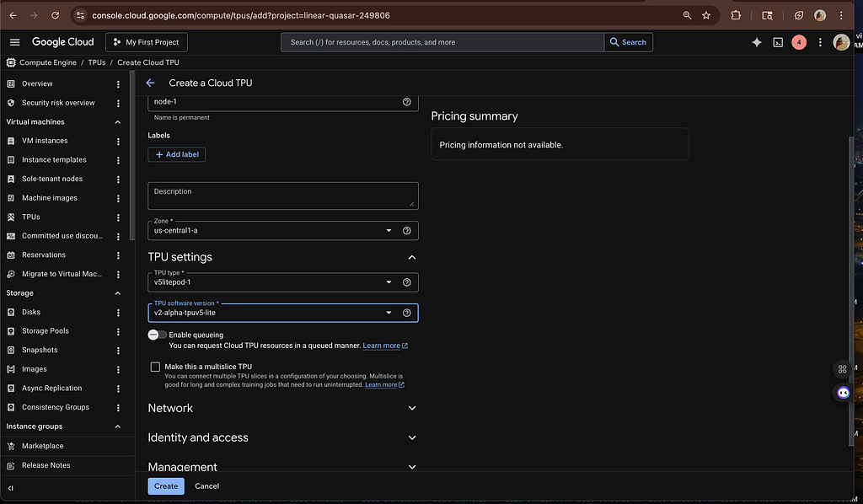This screenshot has width=863, height=504.
Task: Click the Description text area
Action: pyautogui.click(x=283, y=196)
